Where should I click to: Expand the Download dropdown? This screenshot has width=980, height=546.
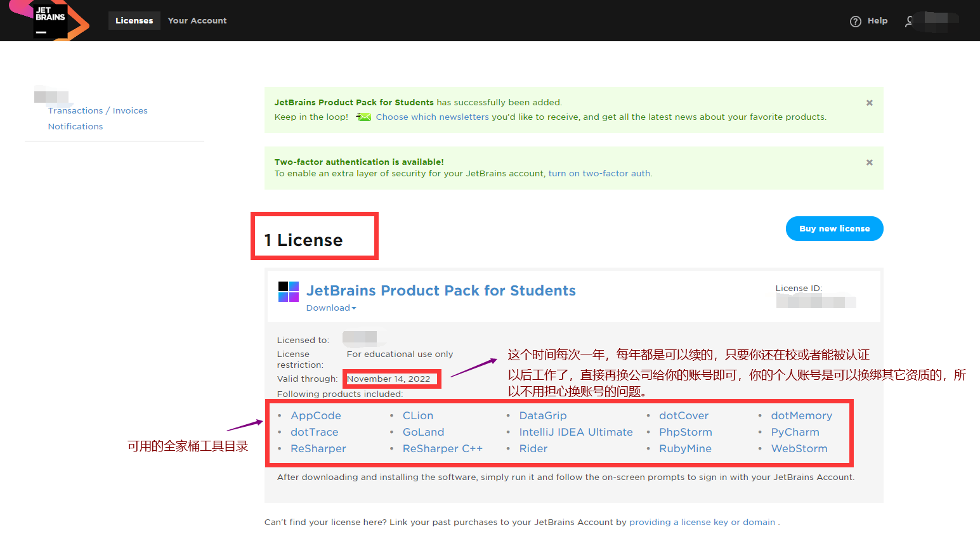coord(331,308)
